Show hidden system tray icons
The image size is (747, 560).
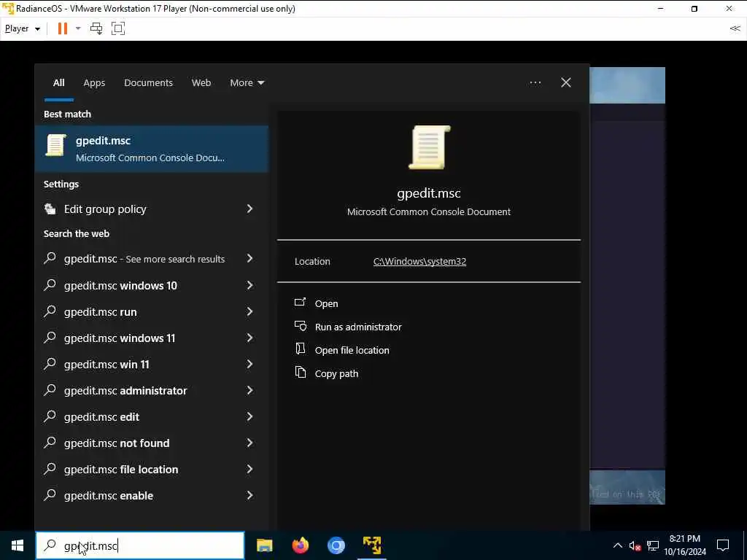(617, 545)
